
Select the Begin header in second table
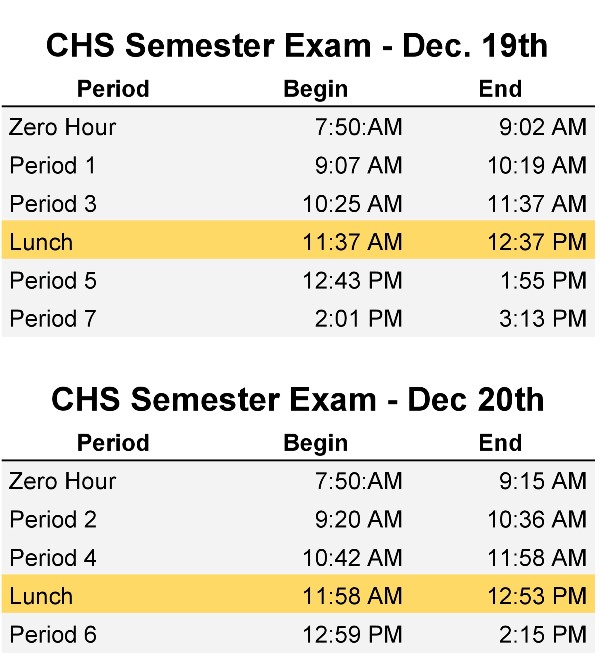click(x=316, y=443)
